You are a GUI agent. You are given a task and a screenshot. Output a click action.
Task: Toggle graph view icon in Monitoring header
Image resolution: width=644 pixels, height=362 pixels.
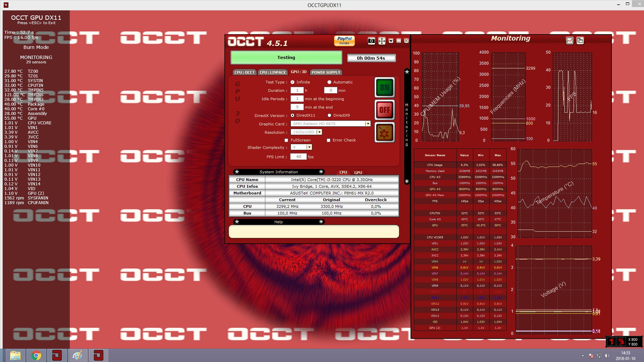tap(570, 41)
